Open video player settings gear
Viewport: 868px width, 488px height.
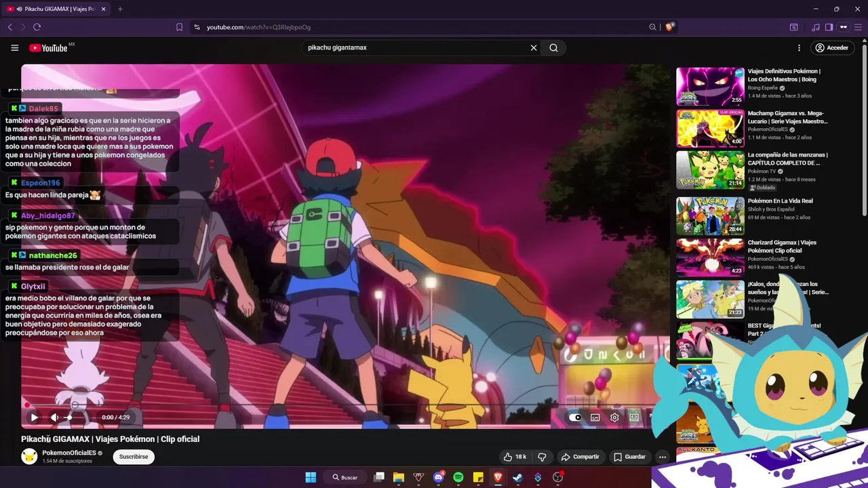click(614, 418)
